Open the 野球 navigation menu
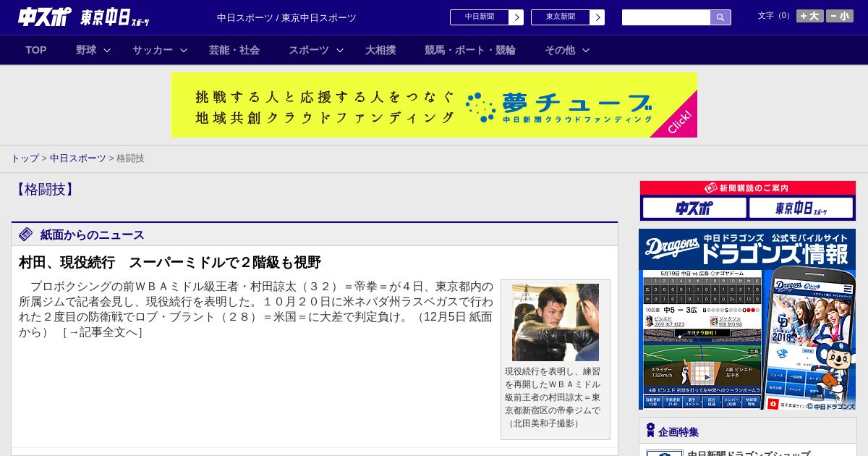The width and height of the screenshot is (868, 456). (x=86, y=50)
